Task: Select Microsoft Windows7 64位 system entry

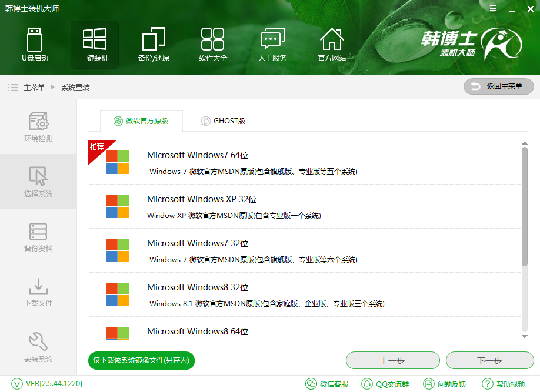Action: tap(305, 162)
